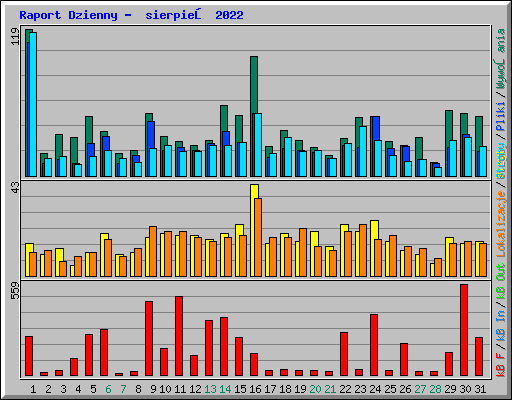Click the red kB bar for day 9
The image size is (512, 400).
tap(149, 338)
